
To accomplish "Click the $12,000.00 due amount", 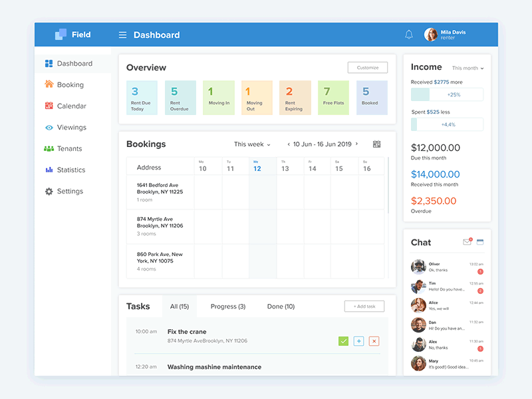I will [x=436, y=148].
